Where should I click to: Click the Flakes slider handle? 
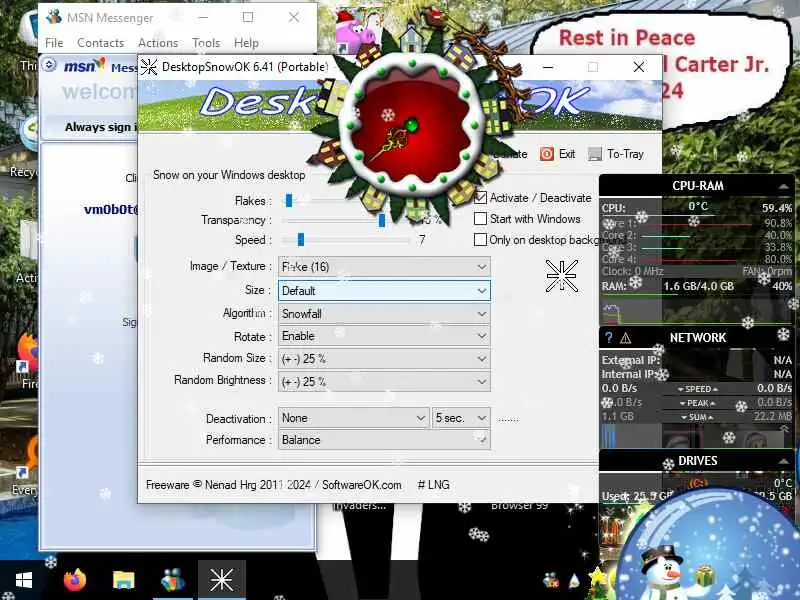[x=289, y=201]
